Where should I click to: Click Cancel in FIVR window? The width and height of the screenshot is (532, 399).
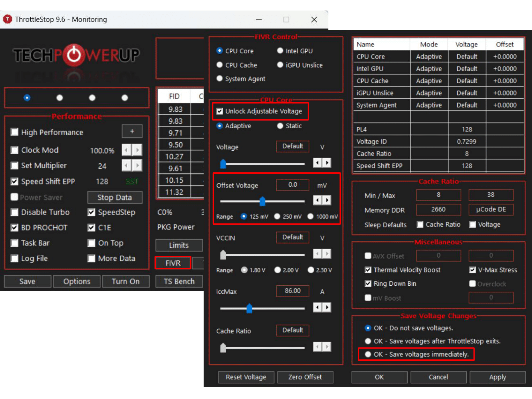click(x=438, y=377)
